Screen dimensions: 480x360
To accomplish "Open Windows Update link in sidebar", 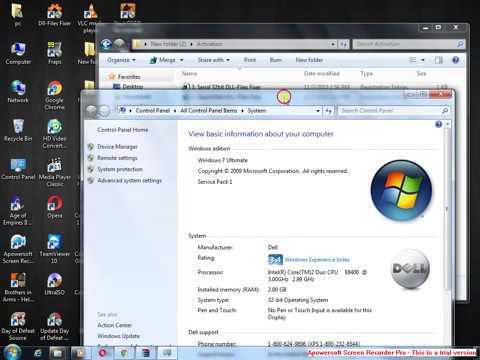I will [118, 336].
